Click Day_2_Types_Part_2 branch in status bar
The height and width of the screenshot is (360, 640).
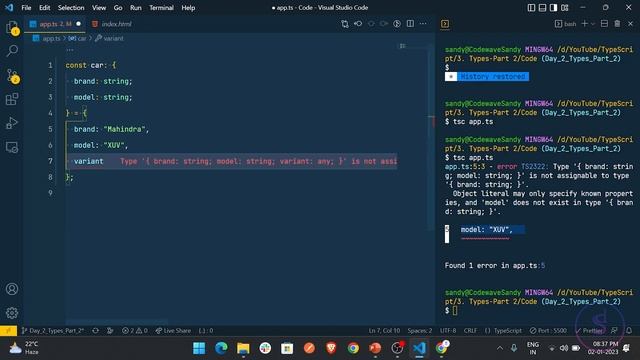pos(53,331)
